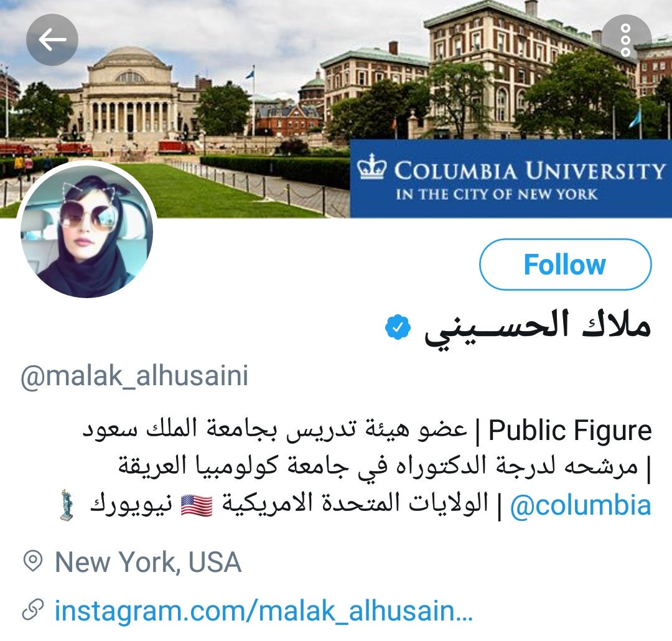Click the New York, USA location text
This screenshot has width=672, height=641.
coord(148,562)
